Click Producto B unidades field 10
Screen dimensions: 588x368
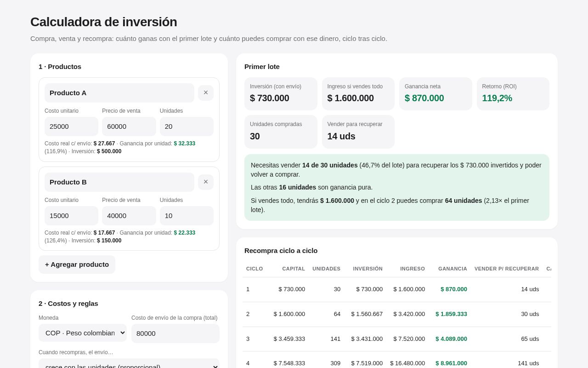tap(187, 216)
